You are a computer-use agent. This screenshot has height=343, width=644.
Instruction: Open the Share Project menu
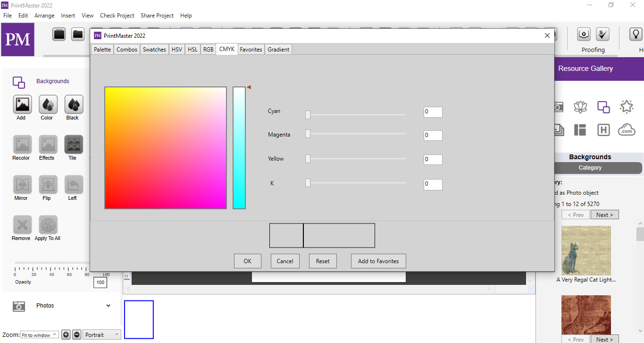pyautogui.click(x=157, y=16)
